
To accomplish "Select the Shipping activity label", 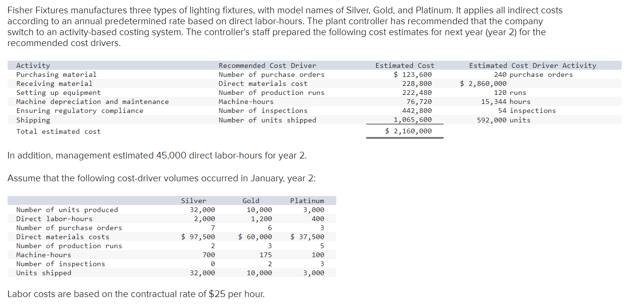I will (x=33, y=120).
